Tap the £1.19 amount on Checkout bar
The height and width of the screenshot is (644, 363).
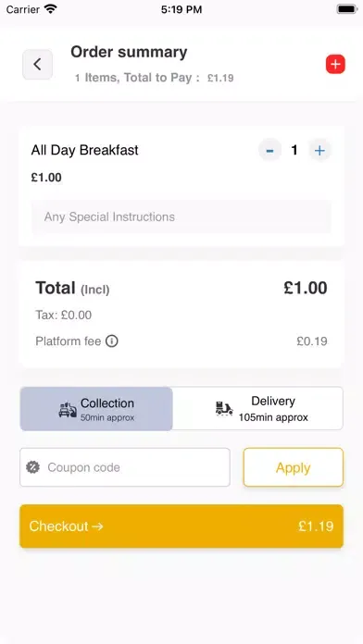click(316, 526)
